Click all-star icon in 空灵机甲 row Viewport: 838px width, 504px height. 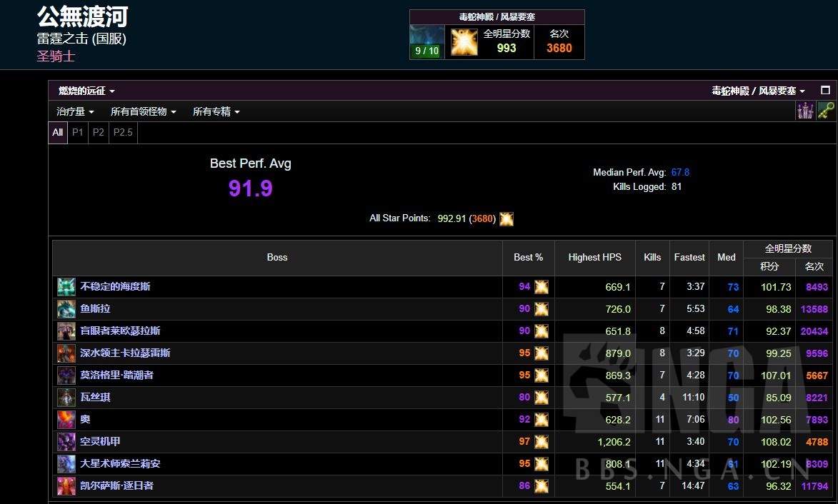[x=542, y=442]
